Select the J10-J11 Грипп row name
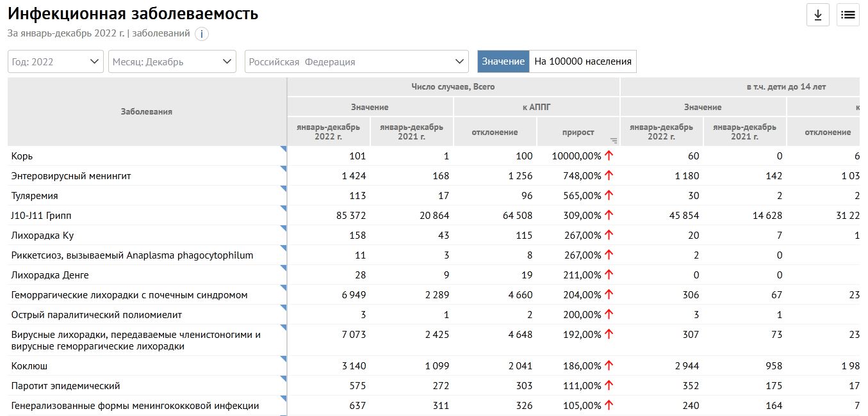Viewport: 868px width, 416px height. tap(41, 216)
